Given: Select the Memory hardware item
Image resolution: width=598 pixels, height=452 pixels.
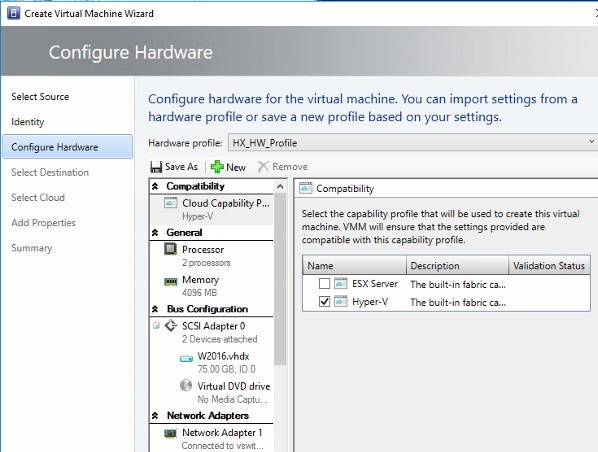Looking at the screenshot, I should 212,286.
